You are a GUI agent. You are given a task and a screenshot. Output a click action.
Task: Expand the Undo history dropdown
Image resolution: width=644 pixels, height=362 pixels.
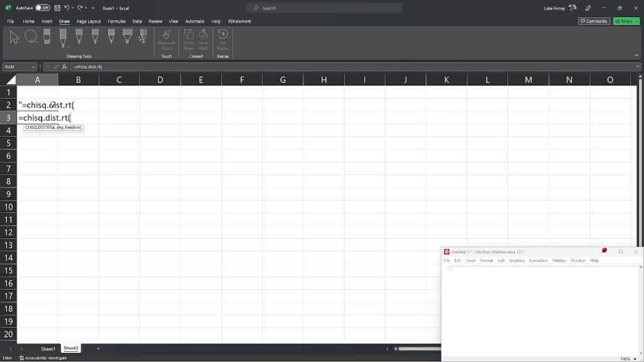pos(72,8)
